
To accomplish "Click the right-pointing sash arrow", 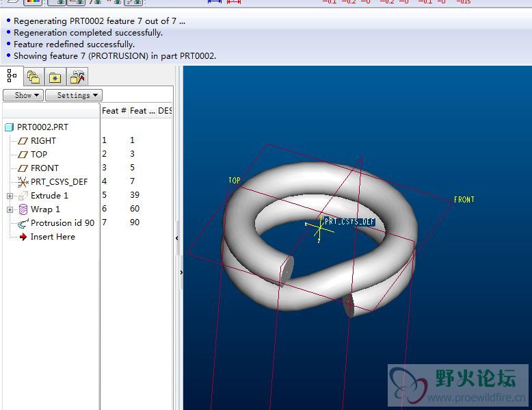I will coord(181,272).
